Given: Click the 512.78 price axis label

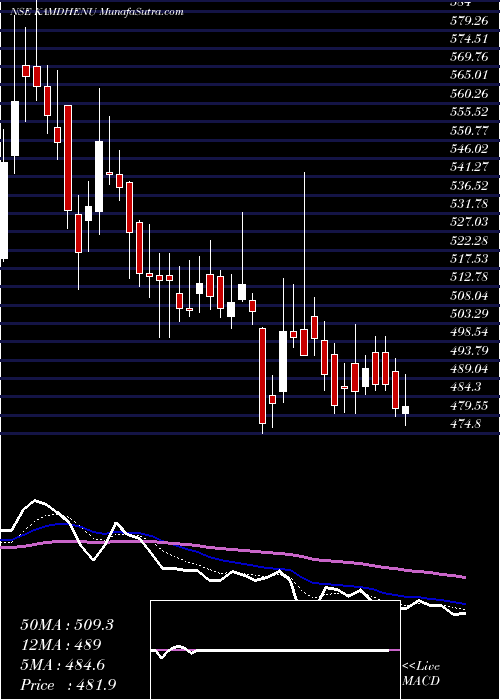Looking at the screenshot, I should point(469,277).
